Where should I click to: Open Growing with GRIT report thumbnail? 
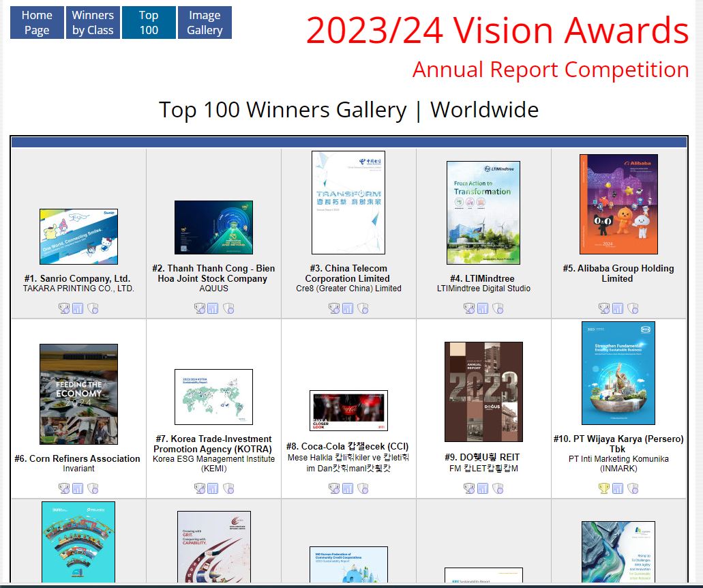214,547
